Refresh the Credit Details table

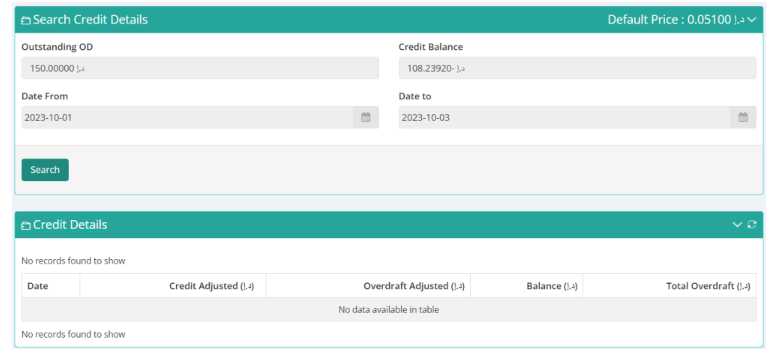[x=751, y=225]
